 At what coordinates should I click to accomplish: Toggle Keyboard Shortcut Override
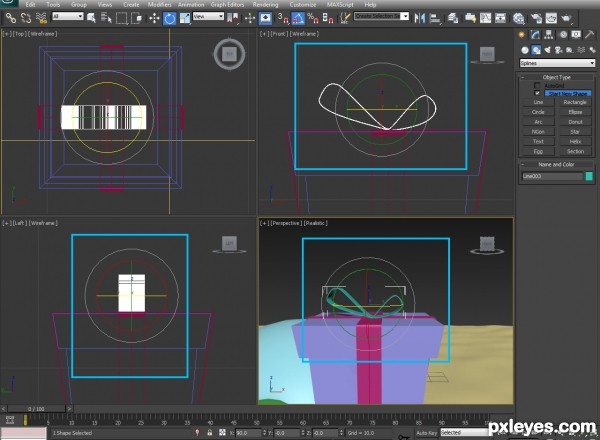point(265,18)
